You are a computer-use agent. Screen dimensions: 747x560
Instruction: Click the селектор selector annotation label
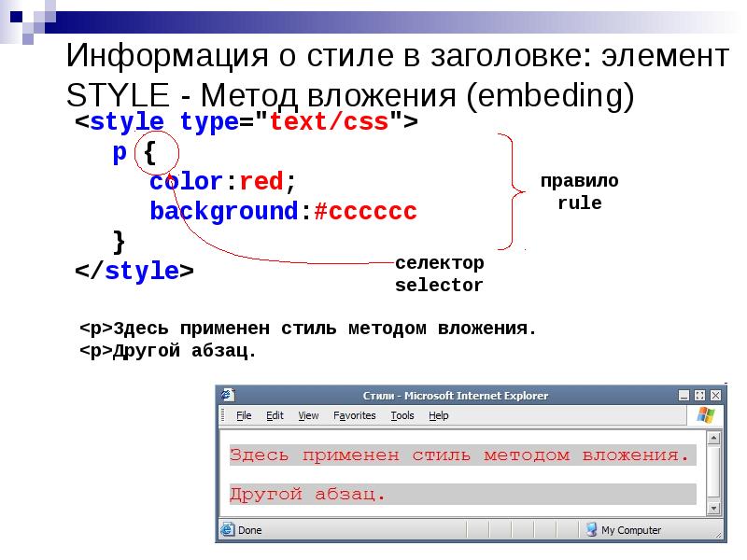[x=439, y=273]
